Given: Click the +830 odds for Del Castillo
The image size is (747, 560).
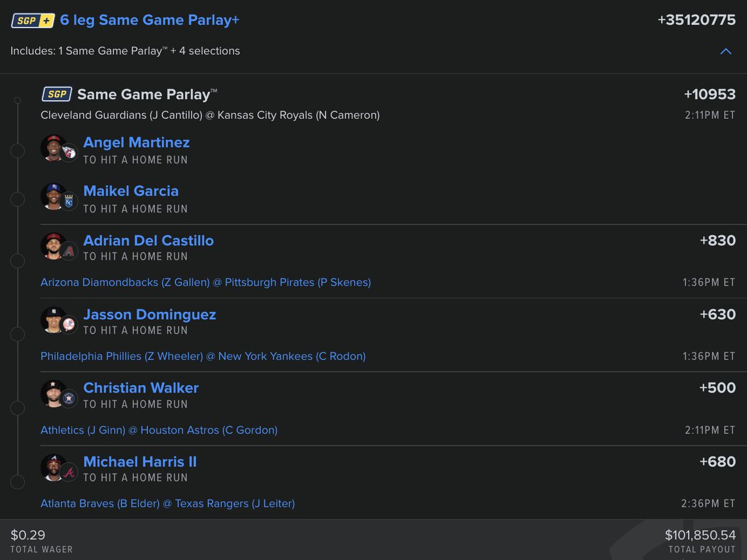Looking at the screenshot, I should tap(718, 241).
